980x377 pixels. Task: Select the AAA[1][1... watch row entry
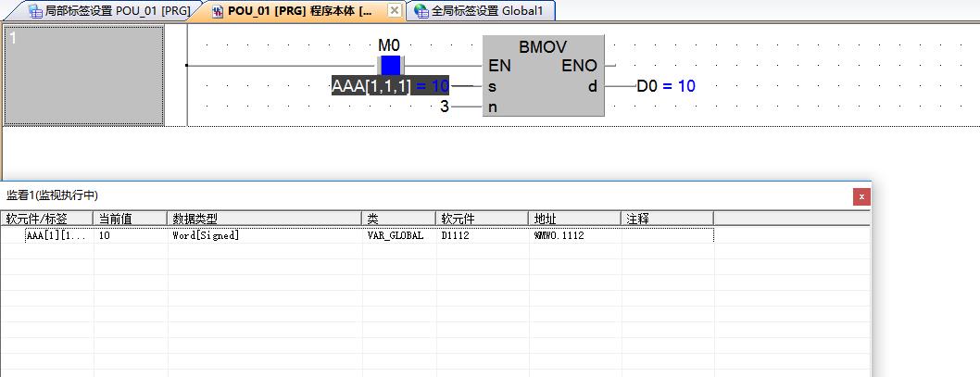[x=56, y=236]
